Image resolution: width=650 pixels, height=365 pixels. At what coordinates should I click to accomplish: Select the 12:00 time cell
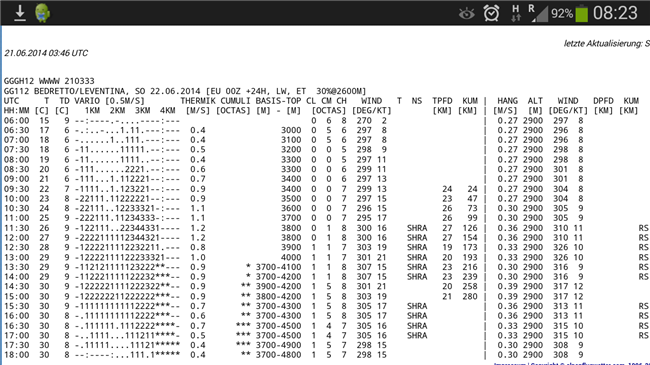coord(17,238)
